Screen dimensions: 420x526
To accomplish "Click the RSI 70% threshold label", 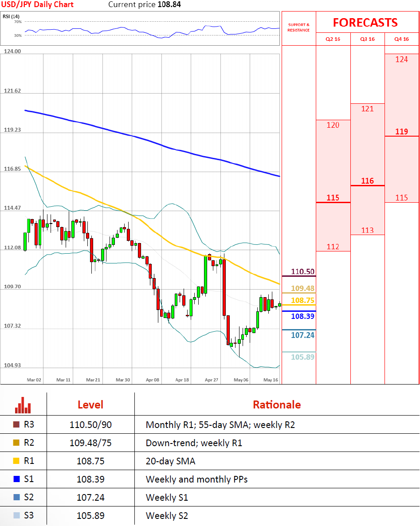I will 18,22.
